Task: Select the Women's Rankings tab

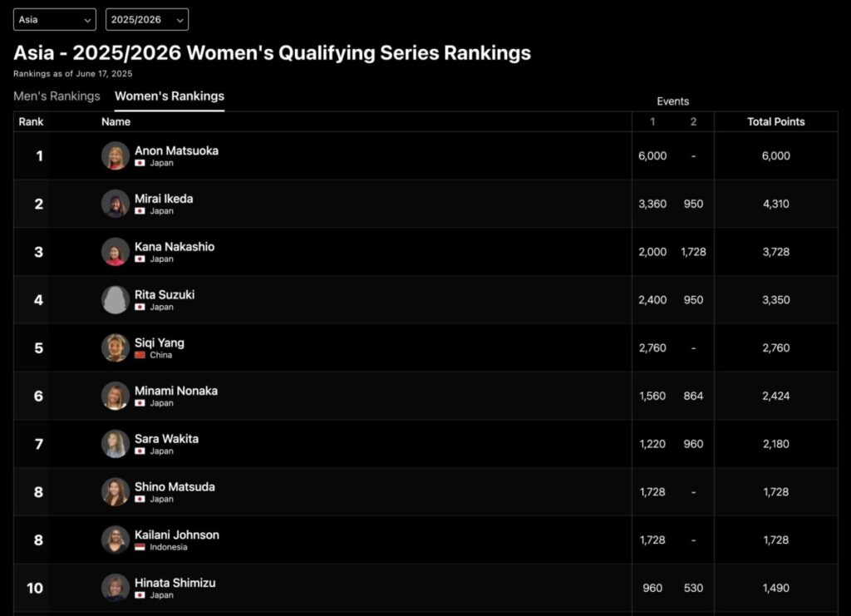Action: [170, 96]
